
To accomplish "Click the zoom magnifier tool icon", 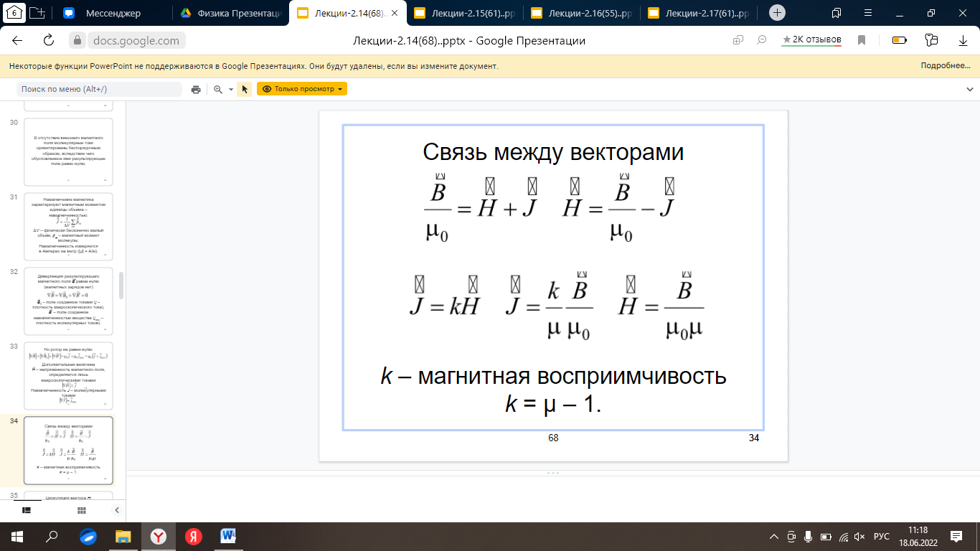I will click(218, 89).
